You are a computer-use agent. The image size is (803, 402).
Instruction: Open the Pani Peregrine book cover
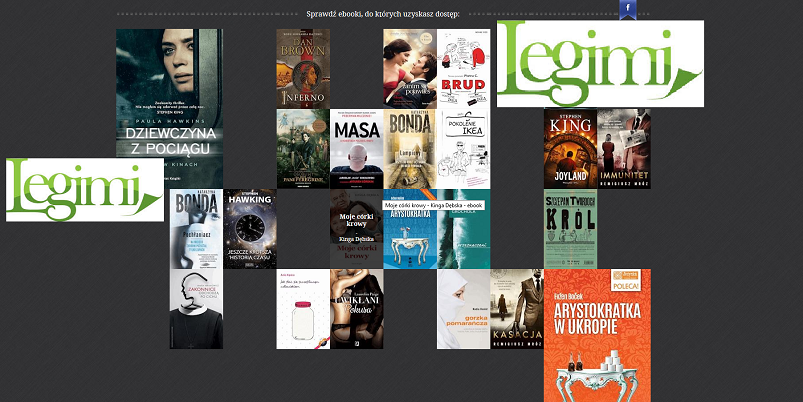coord(303,149)
